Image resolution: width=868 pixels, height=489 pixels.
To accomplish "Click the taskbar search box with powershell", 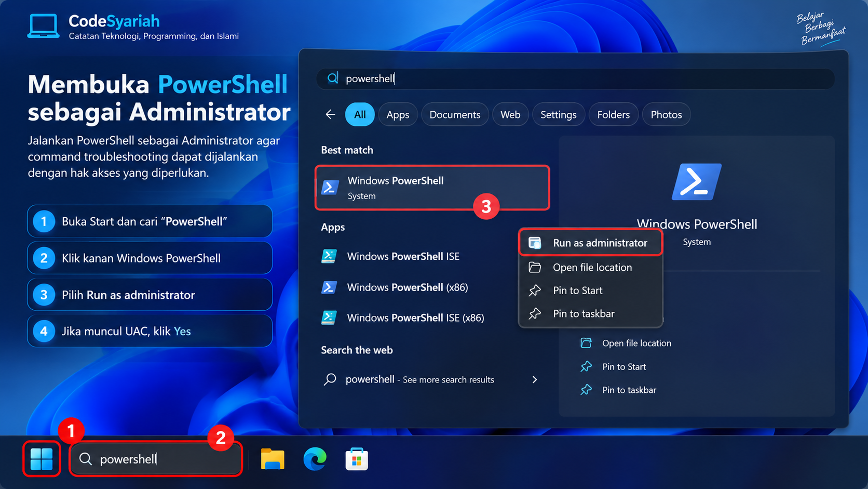I will (156, 459).
